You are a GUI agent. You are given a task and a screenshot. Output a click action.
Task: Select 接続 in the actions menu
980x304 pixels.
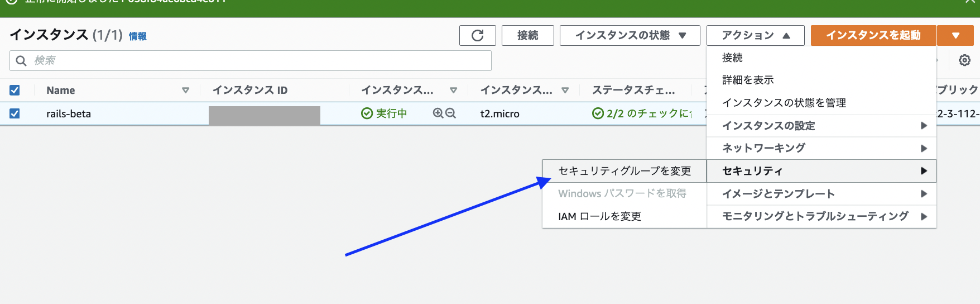coord(821,58)
